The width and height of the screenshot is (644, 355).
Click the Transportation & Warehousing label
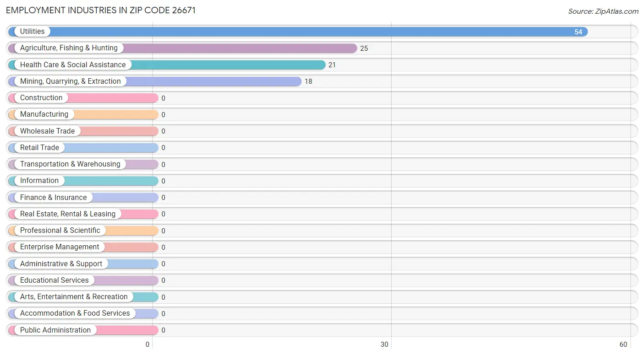70,164
